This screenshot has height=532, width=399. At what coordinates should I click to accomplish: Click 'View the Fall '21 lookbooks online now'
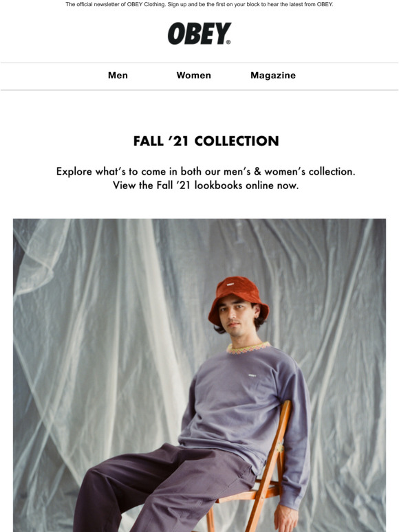206,186
